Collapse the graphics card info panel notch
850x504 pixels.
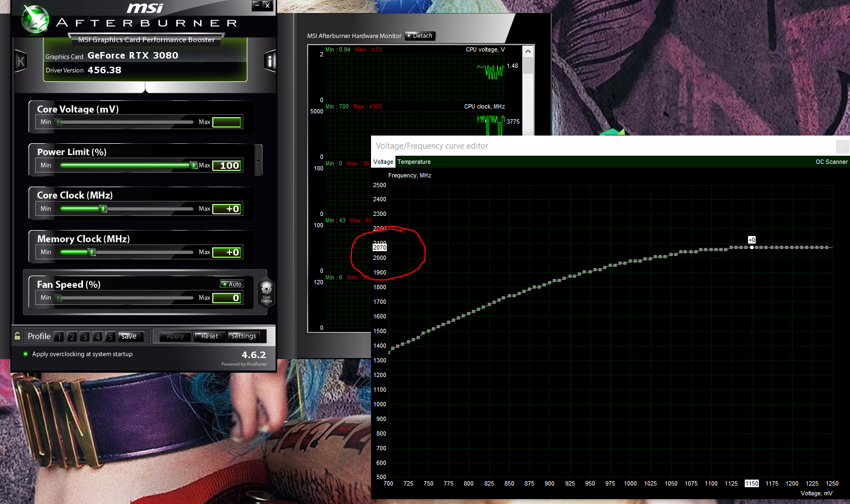pyautogui.click(x=145, y=87)
